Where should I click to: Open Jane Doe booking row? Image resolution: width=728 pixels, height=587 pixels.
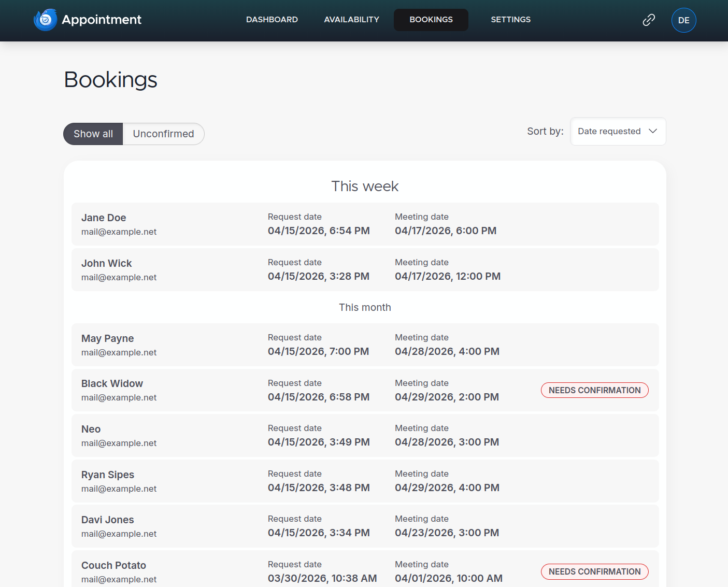click(365, 224)
